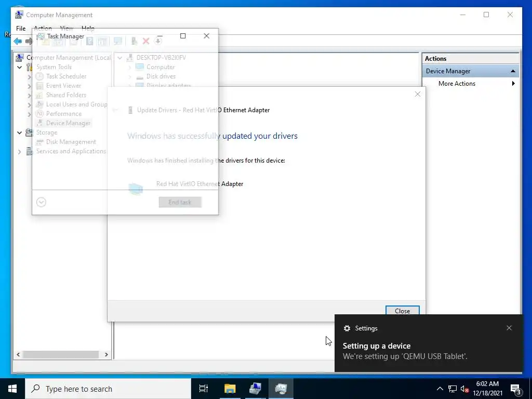Open the View menu in Computer Management
Viewport: 532px width, 399px height.
66,29
